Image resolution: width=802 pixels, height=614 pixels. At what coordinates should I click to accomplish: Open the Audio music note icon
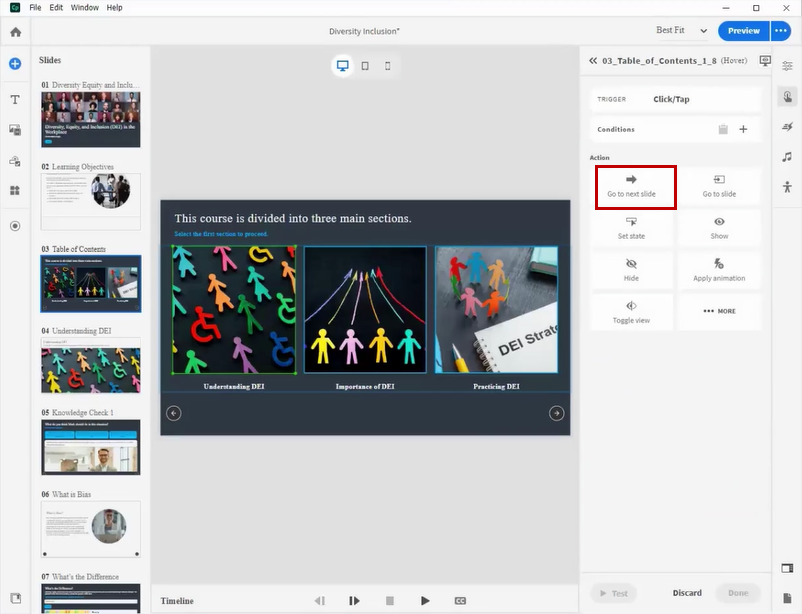(787, 157)
